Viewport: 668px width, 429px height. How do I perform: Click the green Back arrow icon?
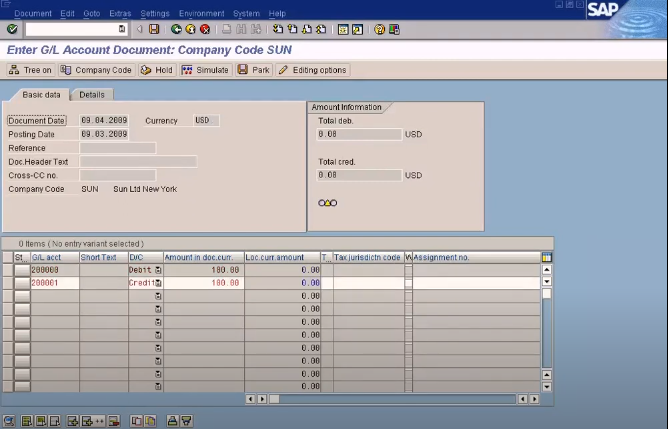pos(176,29)
